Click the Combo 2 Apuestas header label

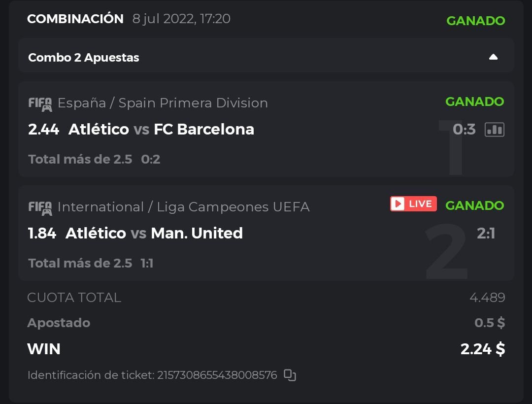coord(84,58)
